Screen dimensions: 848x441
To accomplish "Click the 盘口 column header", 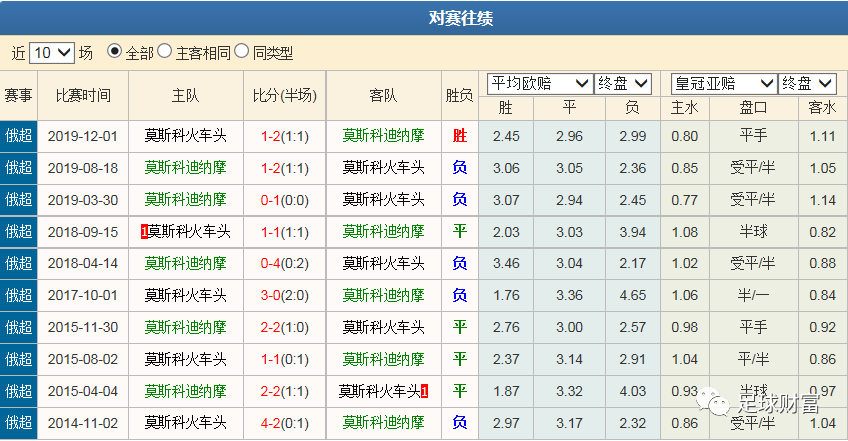I will 753,108.
